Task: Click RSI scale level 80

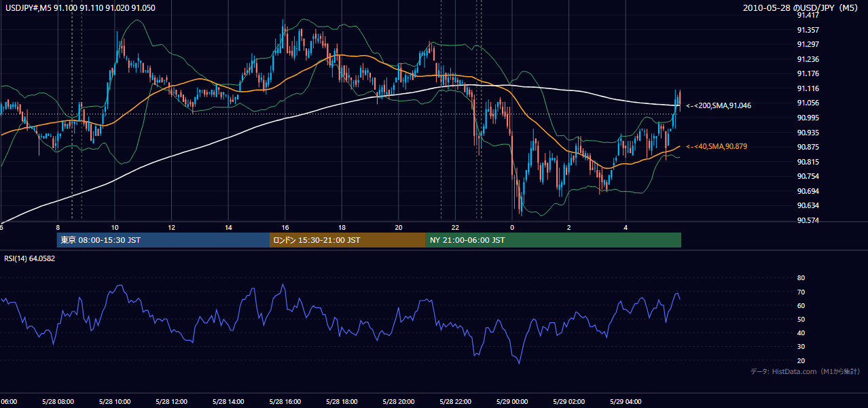Action: tap(801, 278)
